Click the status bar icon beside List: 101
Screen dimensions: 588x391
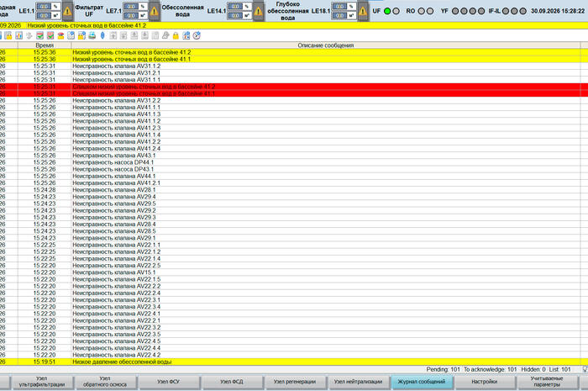point(585,370)
